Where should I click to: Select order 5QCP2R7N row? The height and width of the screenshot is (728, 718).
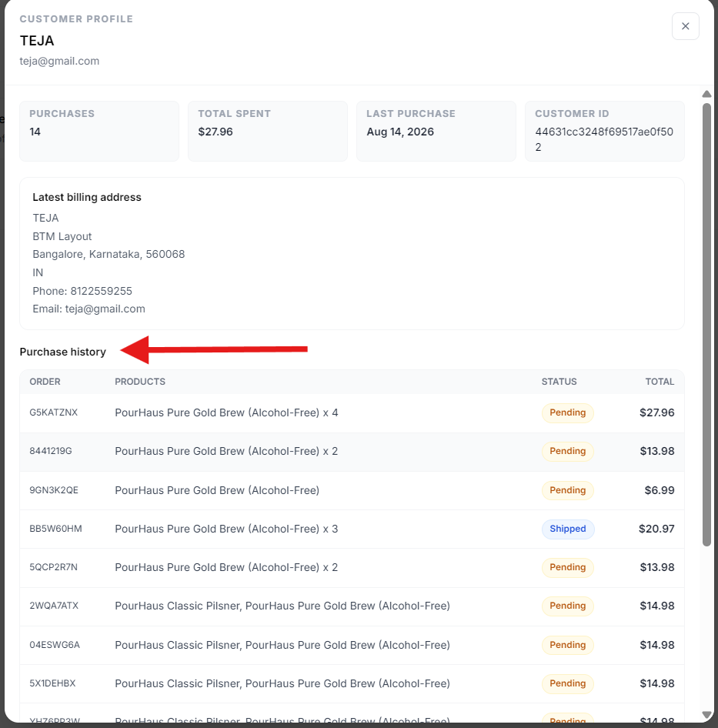352,567
